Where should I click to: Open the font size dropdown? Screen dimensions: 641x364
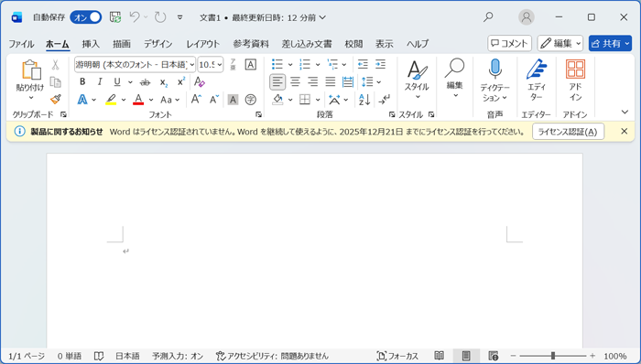coord(220,64)
